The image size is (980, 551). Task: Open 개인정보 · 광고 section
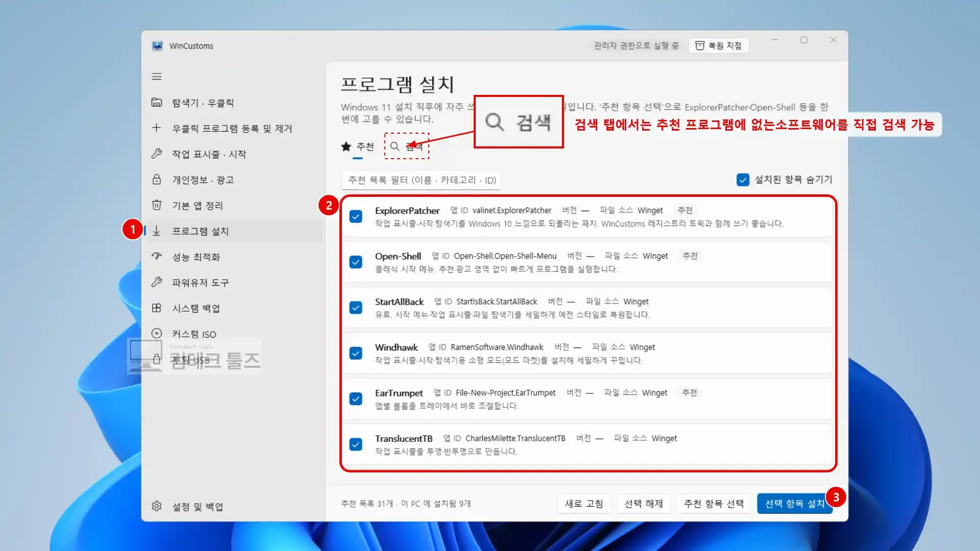pyautogui.click(x=233, y=180)
